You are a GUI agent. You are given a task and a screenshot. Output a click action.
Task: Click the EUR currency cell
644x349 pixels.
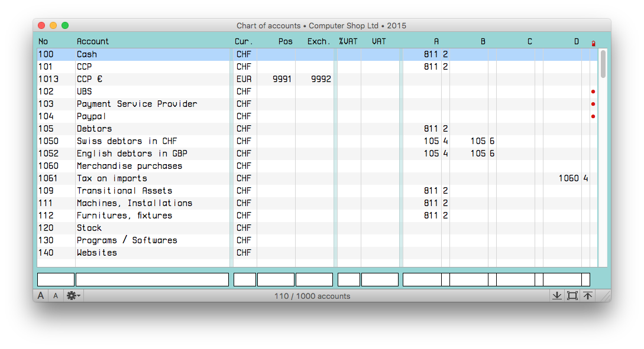pyautogui.click(x=244, y=79)
